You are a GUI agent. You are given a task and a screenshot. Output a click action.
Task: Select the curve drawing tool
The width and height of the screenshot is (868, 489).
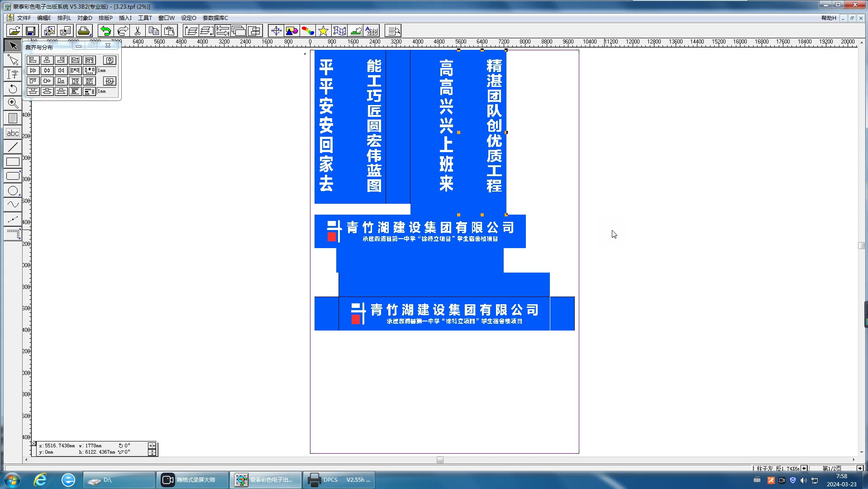click(x=13, y=205)
